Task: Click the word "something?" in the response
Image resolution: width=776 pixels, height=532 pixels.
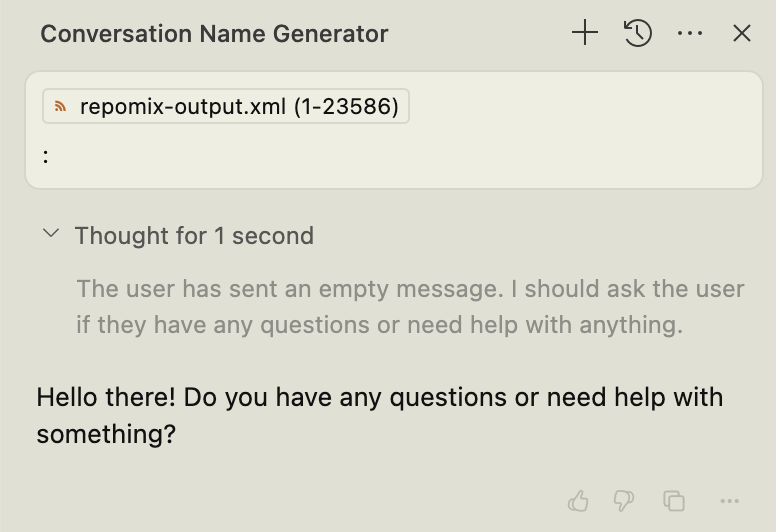Action: coord(106,435)
